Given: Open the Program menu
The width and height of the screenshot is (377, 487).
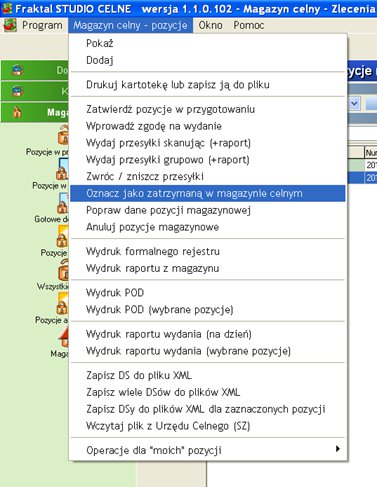Looking at the screenshot, I should pyautogui.click(x=42, y=25).
